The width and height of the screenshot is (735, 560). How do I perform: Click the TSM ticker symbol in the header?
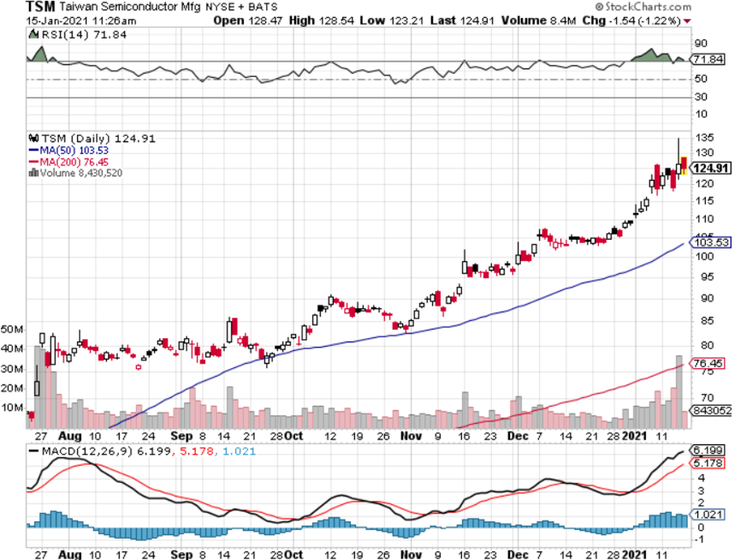point(40,7)
